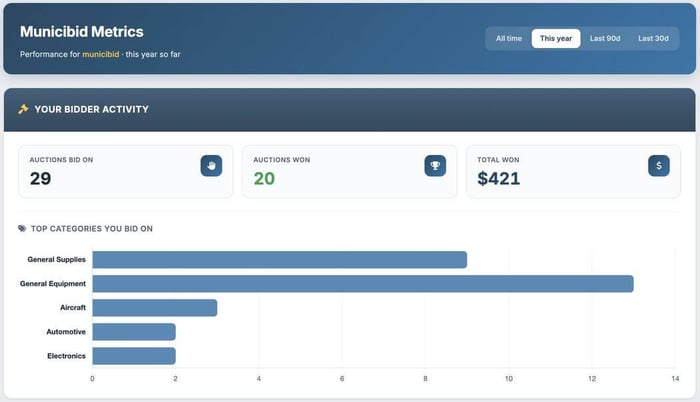
Task: Click the General Supplies bar
Action: pos(279,260)
